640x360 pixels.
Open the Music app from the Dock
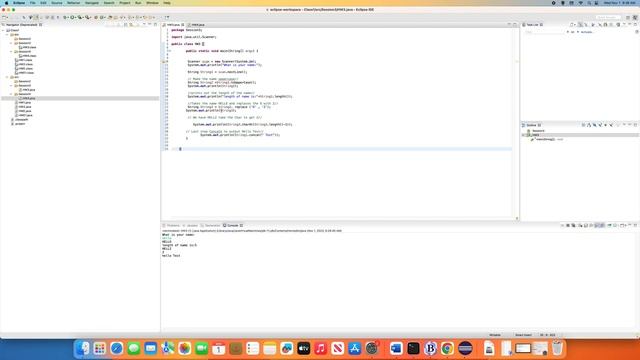(320, 348)
